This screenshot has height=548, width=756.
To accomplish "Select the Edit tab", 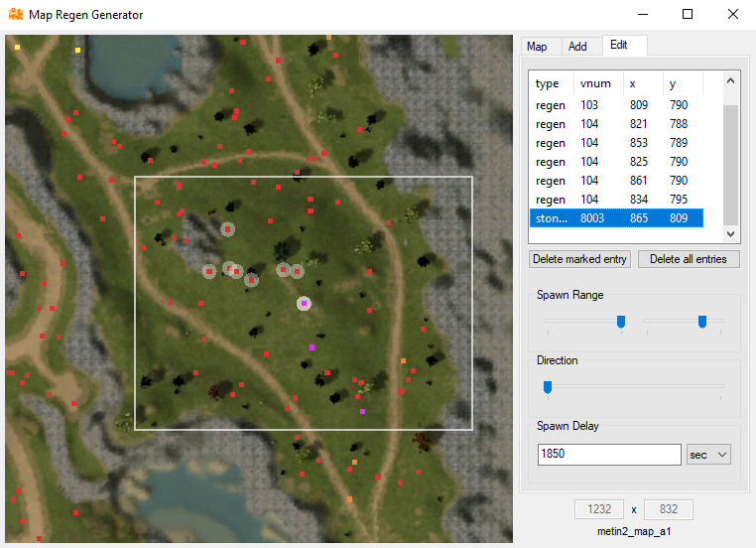I will [619, 46].
